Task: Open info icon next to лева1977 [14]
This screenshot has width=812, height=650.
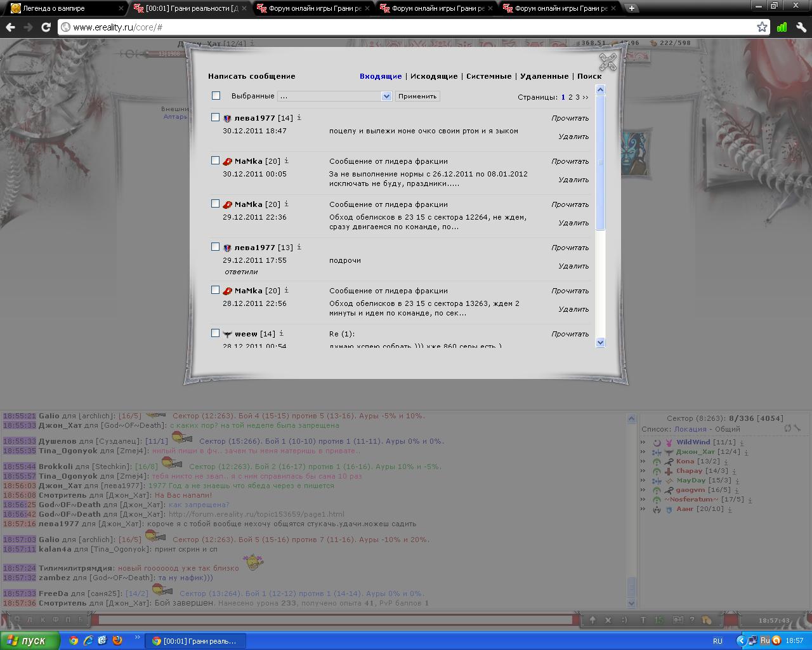Action: click(299, 117)
